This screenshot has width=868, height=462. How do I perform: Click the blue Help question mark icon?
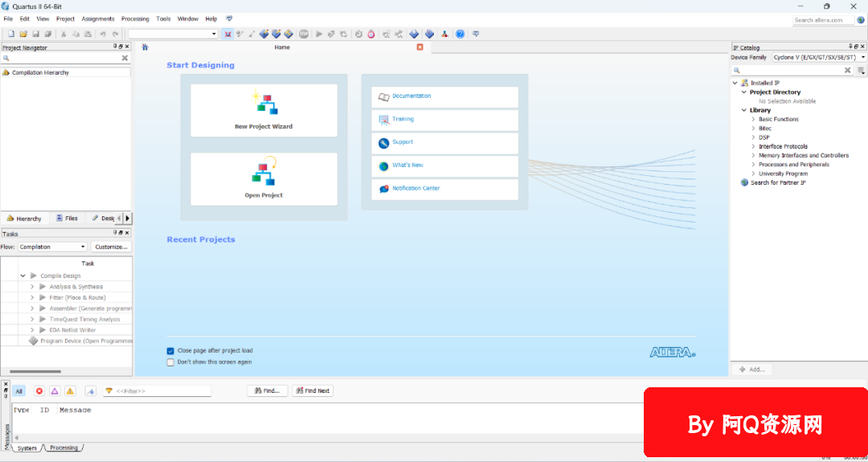[460, 34]
